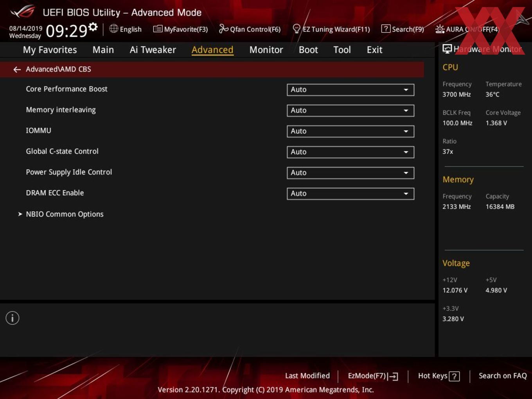
Task: Open Global C-state Control dropdown
Action: pos(350,152)
